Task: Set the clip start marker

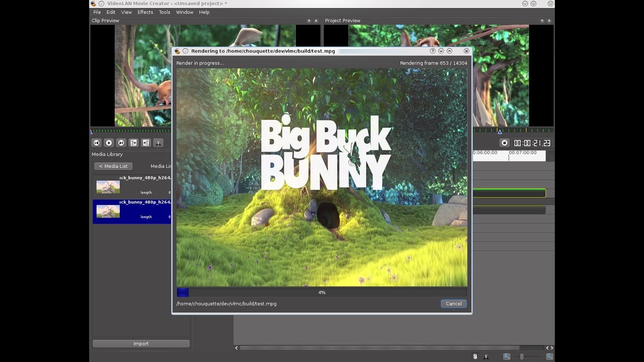Action: click(x=133, y=143)
